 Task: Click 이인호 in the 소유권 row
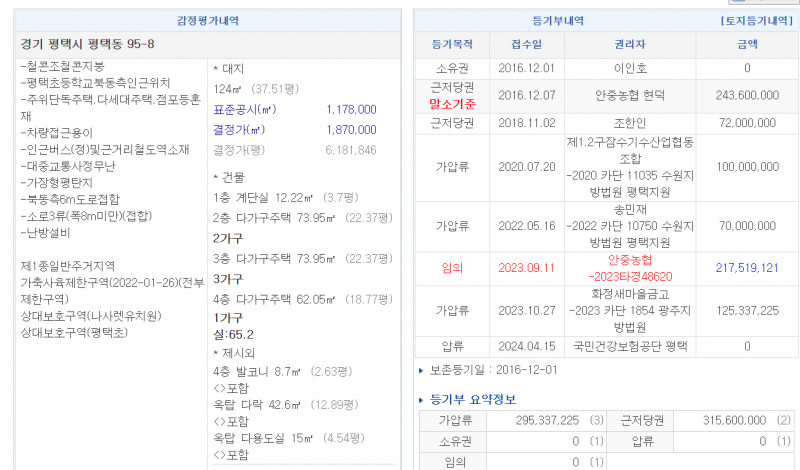[630, 68]
